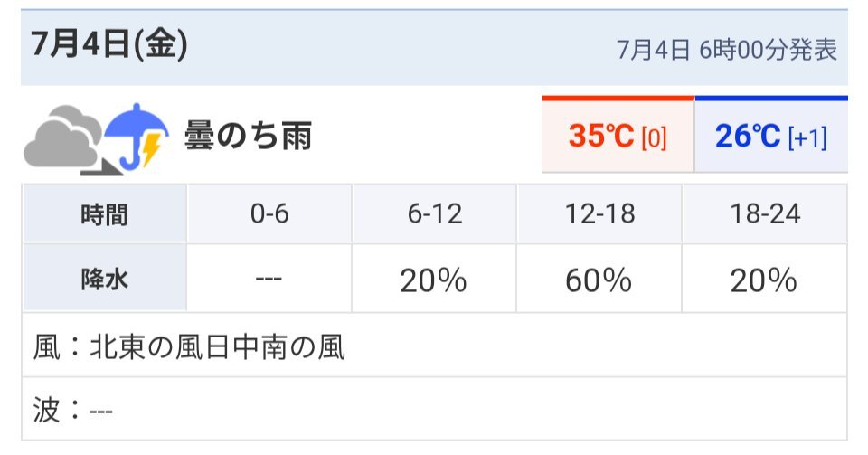Click the 波 wave information row
Image resolution: width=868 pixels, height=455 pixels.
435,410
